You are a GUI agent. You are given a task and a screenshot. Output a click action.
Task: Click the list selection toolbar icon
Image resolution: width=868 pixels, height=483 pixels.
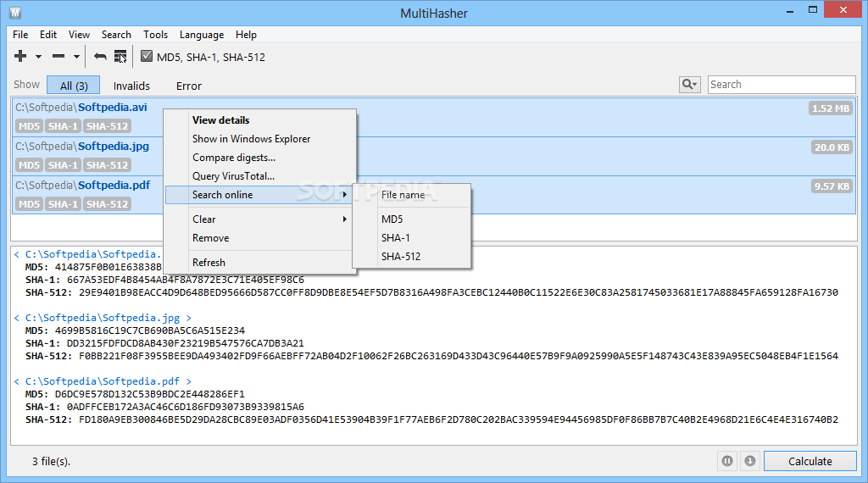coord(120,57)
